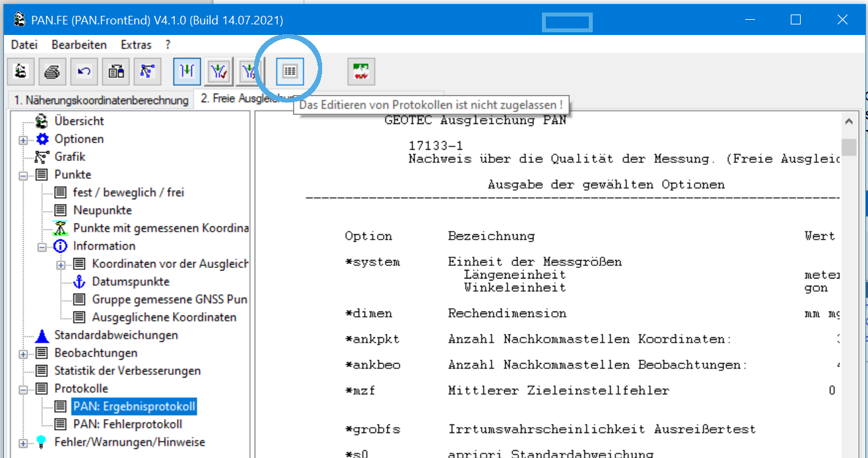This screenshot has height=458, width=868.
Task: Switch to the Näherungskoordinatenberechnung tab
Action: pyautogui.click(x=100, y=100)
